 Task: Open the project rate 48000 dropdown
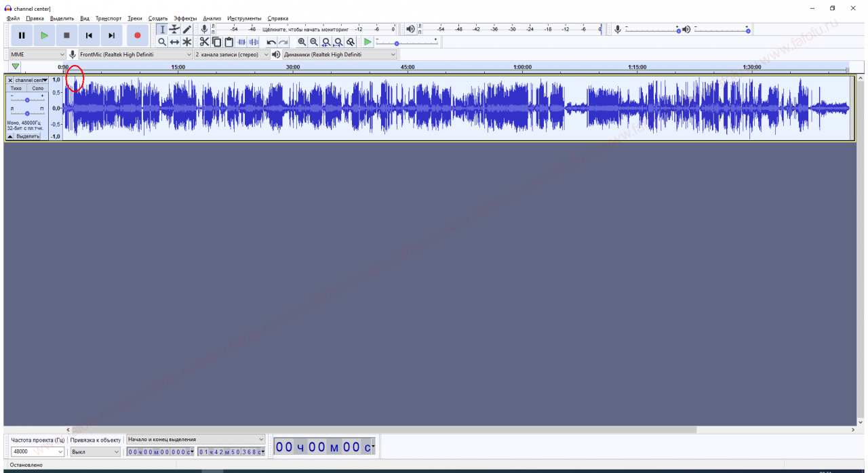coord(37,451)
